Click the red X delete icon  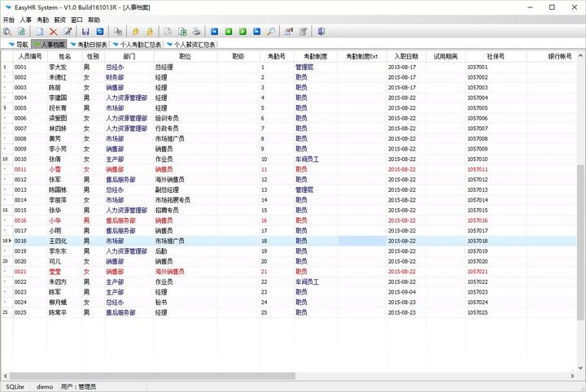54,32
